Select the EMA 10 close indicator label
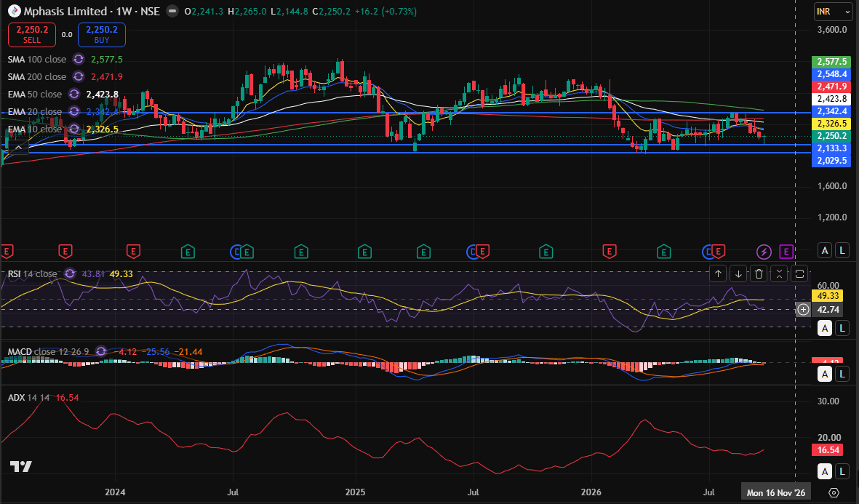 pos(35,129)
